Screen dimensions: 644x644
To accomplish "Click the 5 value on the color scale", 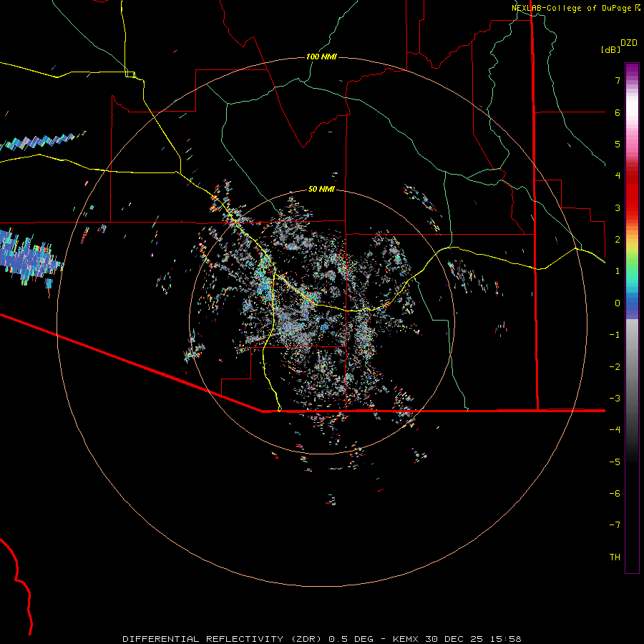I will [618, 144].
